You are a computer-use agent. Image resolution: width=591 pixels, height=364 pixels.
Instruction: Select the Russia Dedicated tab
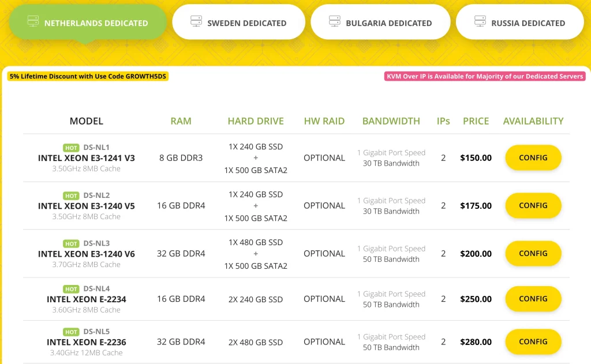(x=519, y=22)
